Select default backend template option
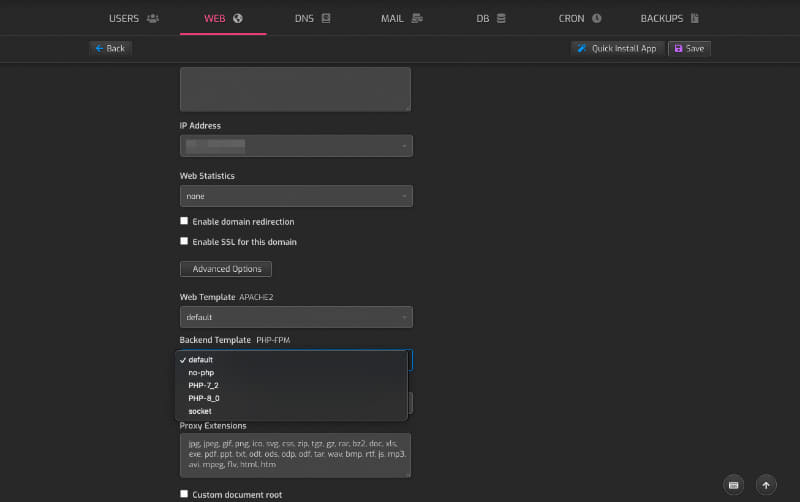The image size is (800, 502). click(291, 360)
